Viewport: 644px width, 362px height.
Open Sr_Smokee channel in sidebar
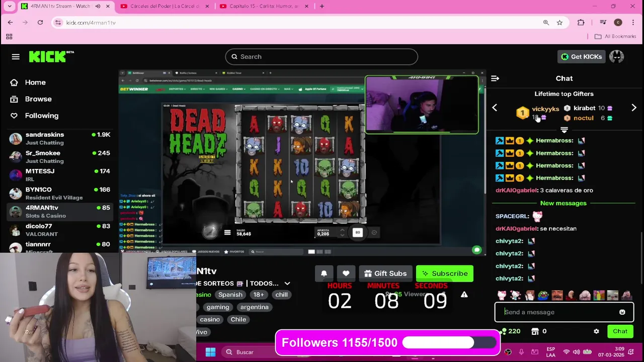(59, 157)
